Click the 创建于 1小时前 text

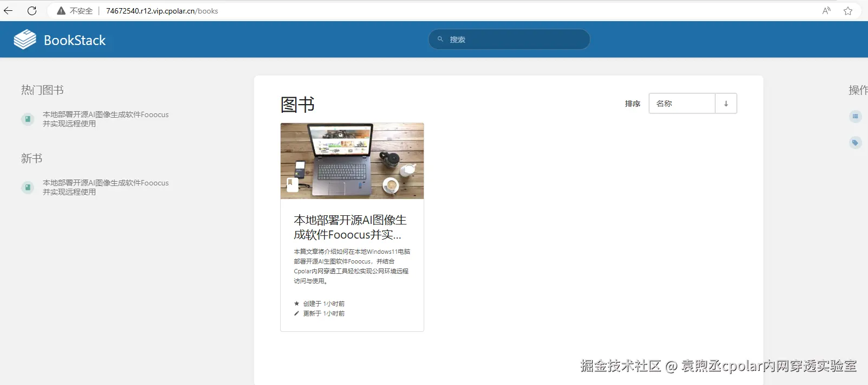[324, 304]
